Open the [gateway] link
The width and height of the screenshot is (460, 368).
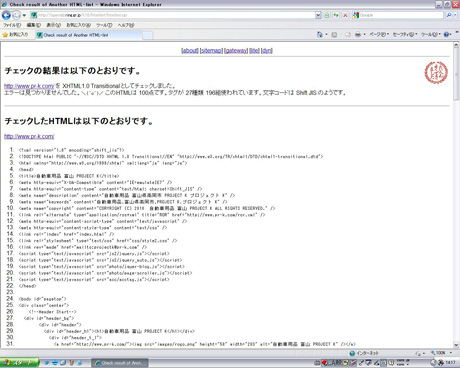(236, 51)
